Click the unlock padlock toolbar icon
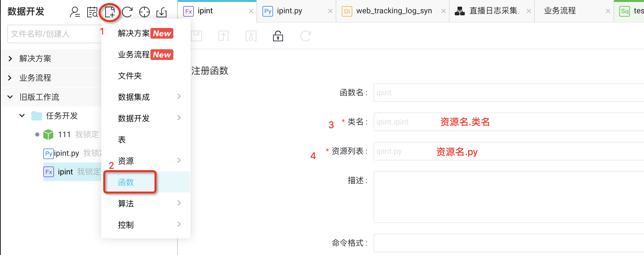The image size is (644, 255). tap(278, 36)
